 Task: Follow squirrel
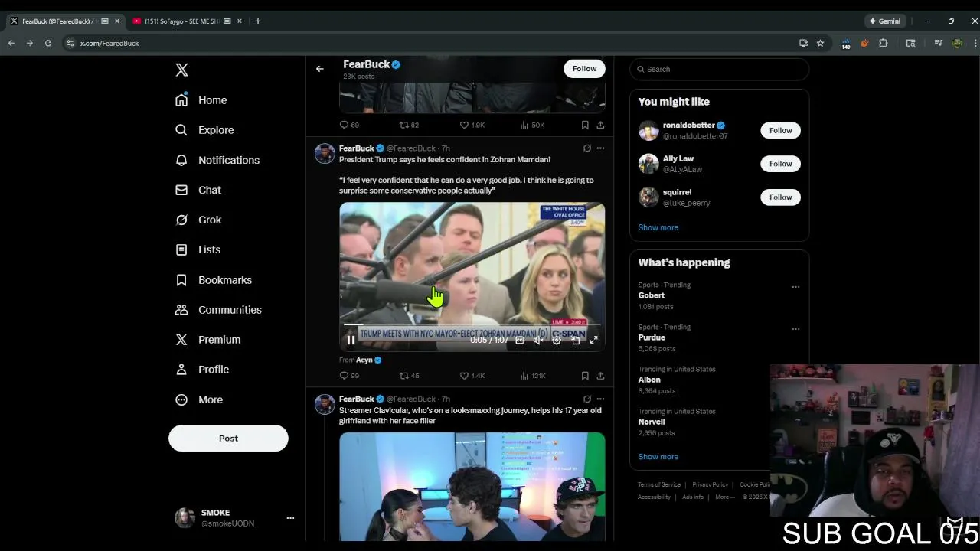click(780, 197)
